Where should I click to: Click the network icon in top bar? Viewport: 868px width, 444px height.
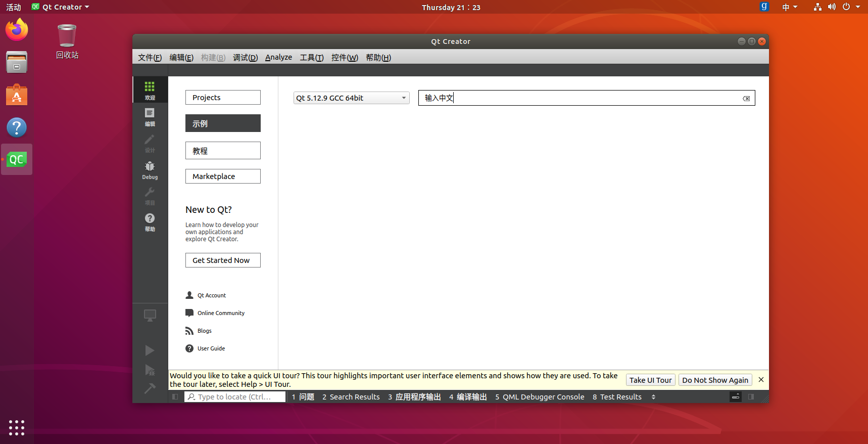click(x=817, y=7)
